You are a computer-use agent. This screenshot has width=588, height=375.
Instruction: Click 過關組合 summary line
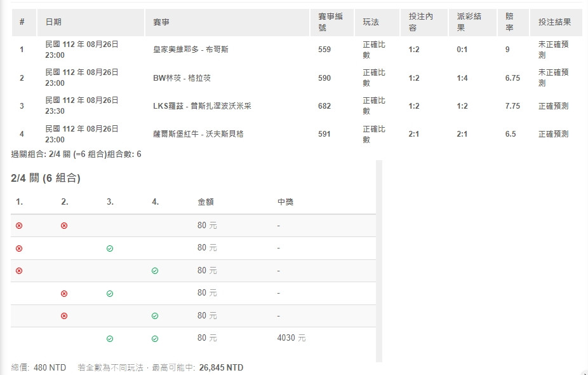pos(76,154)
